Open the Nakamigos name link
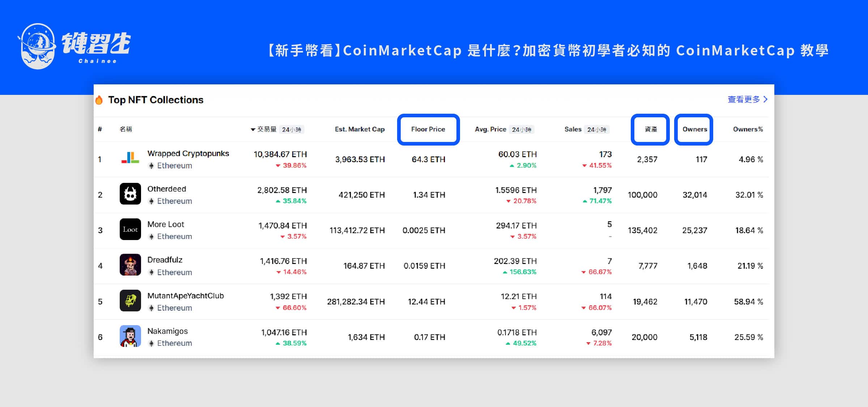868x407 pixels. click(x=167, y=331)
